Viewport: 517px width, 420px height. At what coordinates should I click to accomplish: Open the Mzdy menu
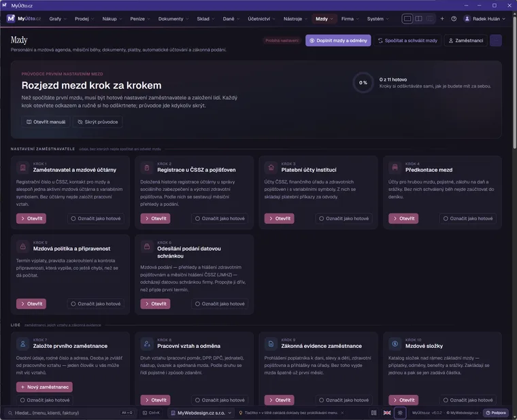(324, 19)
